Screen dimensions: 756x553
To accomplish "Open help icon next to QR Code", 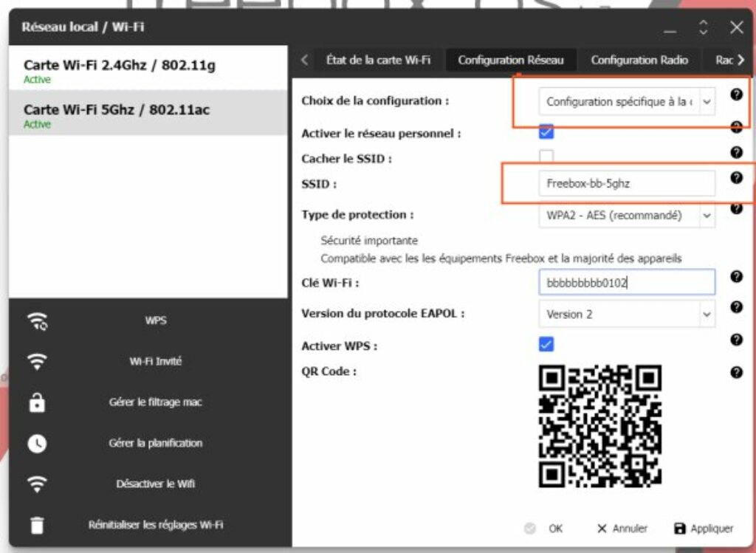I will coord(735,372).
